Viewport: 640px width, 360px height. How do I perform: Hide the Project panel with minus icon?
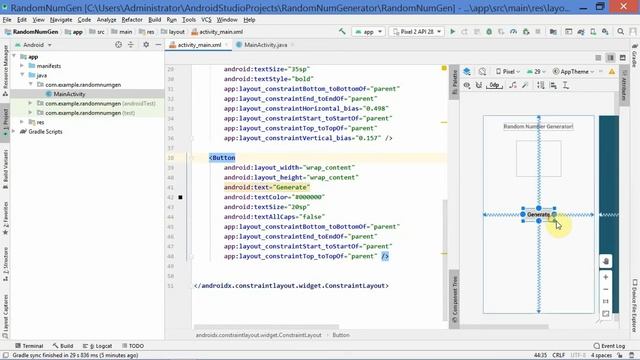158,45
